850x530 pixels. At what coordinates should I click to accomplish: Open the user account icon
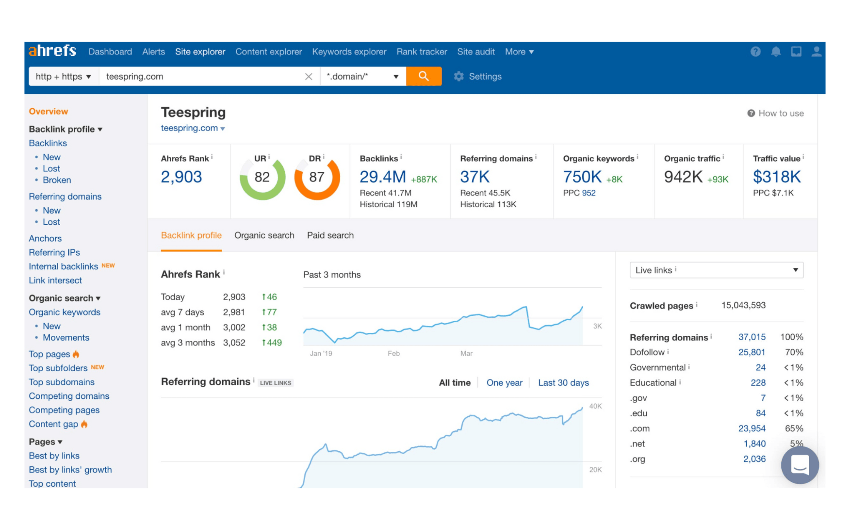point(816,51)
